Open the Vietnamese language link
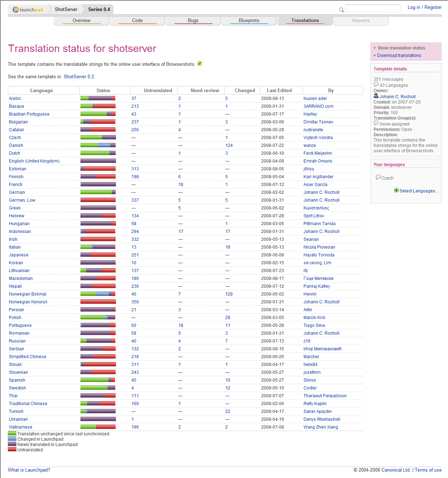 [x=21, y=427]
